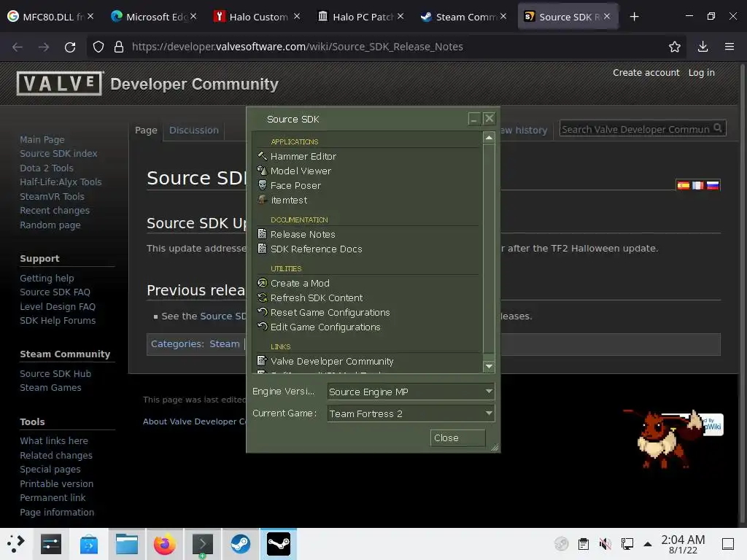This screenshot has width=747, height=560.
Task: Expand the Current Game dropdown
Action: tap(411, 413)
